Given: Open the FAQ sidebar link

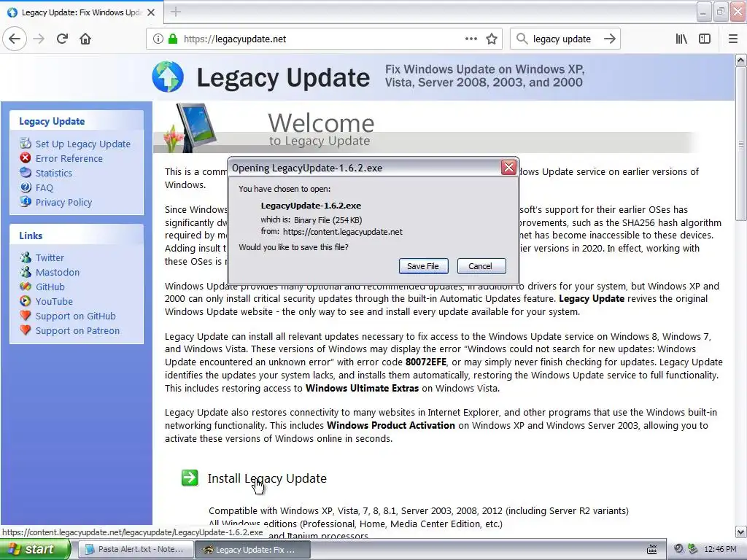Looking at the screenshot, I should point(44,188).
